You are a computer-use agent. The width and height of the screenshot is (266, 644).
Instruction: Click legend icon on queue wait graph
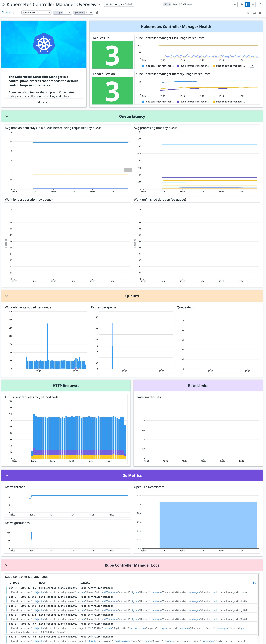(x=128, y=170)
